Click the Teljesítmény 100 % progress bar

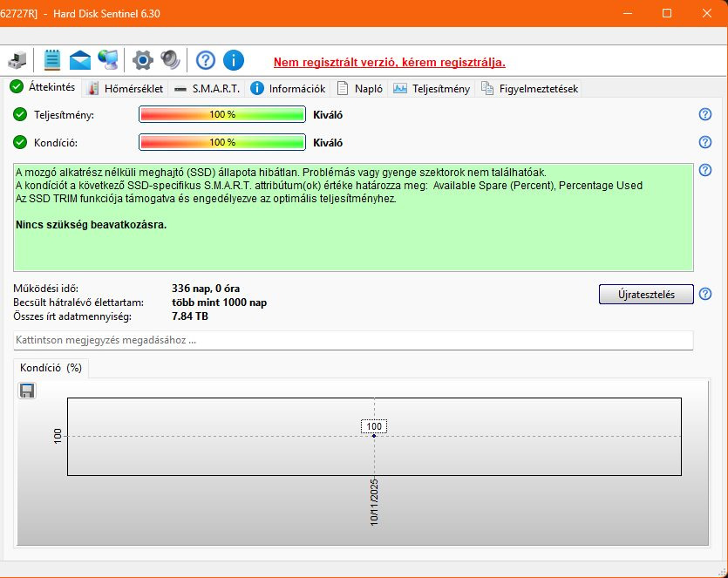coord(222,114)
